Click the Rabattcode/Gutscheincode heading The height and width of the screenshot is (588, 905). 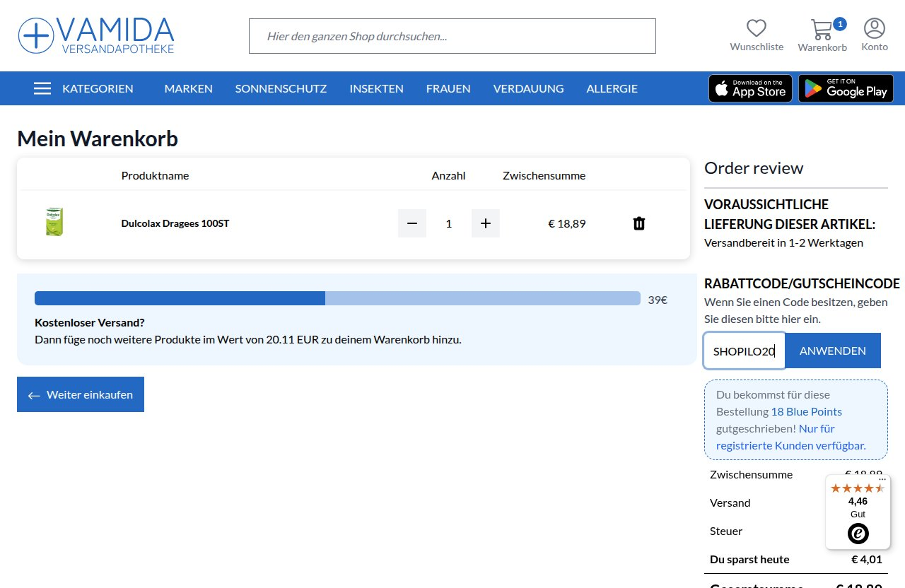802,283
